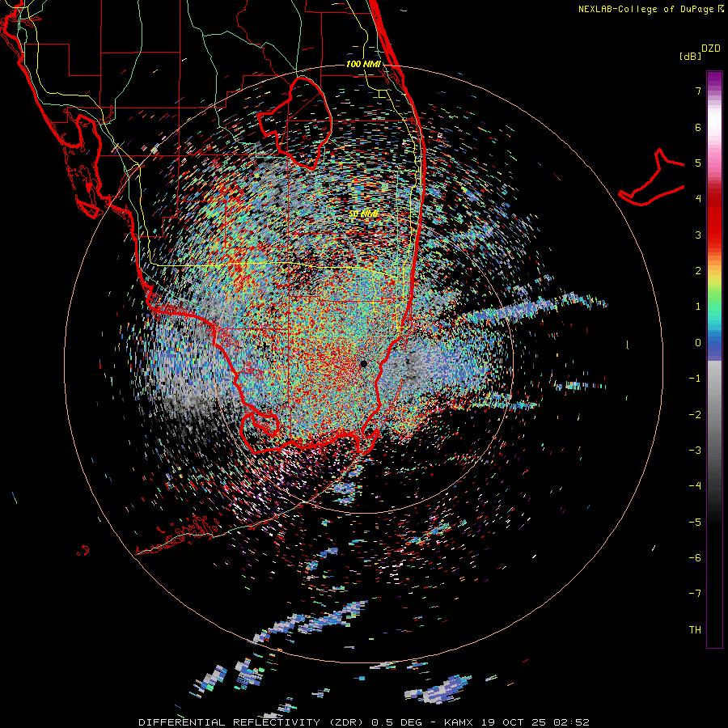Click the 5 value on the color scale
Screen dimensions: 728x728
(698, 163)
